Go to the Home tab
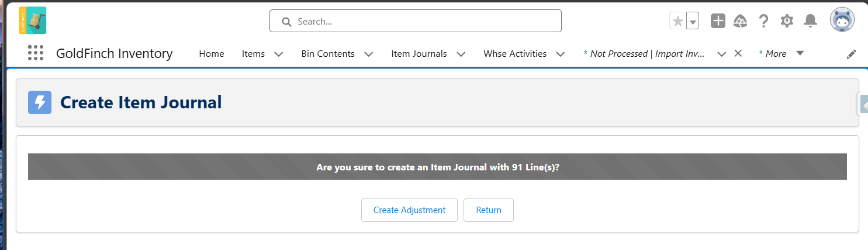Screen dimensions: 868x250 coord(212,53)
